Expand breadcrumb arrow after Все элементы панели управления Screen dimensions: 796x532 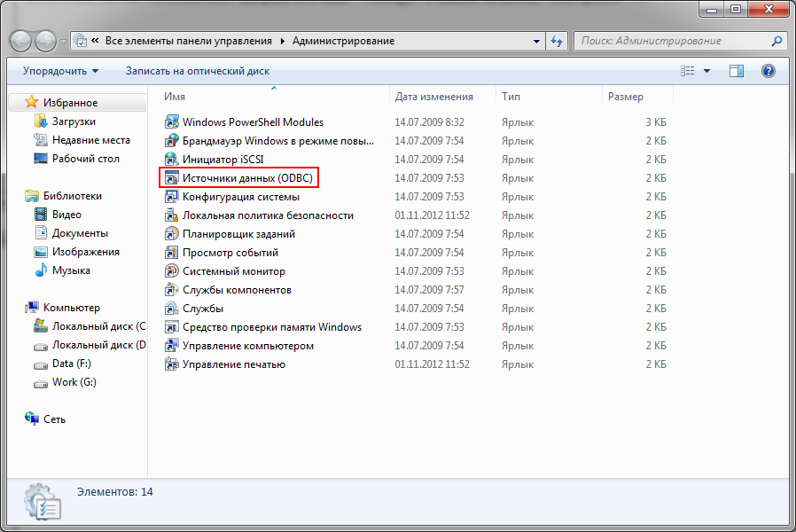282,41
